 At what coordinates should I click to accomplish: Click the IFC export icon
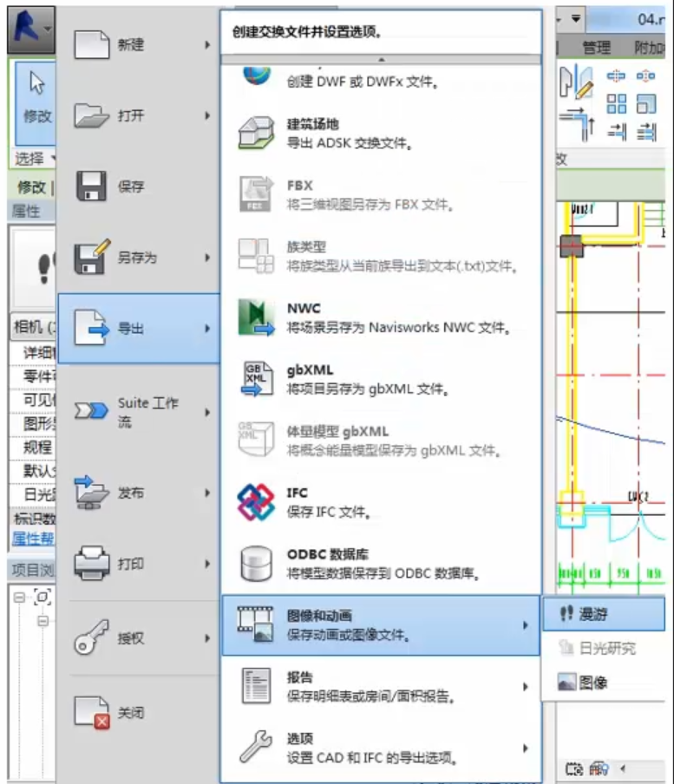click(256, 502)
